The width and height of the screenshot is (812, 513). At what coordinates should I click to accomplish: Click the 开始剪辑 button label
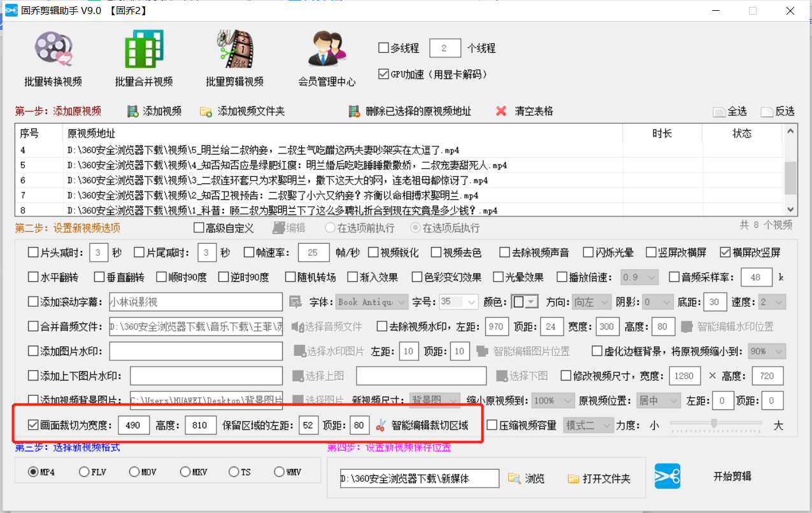732,477
